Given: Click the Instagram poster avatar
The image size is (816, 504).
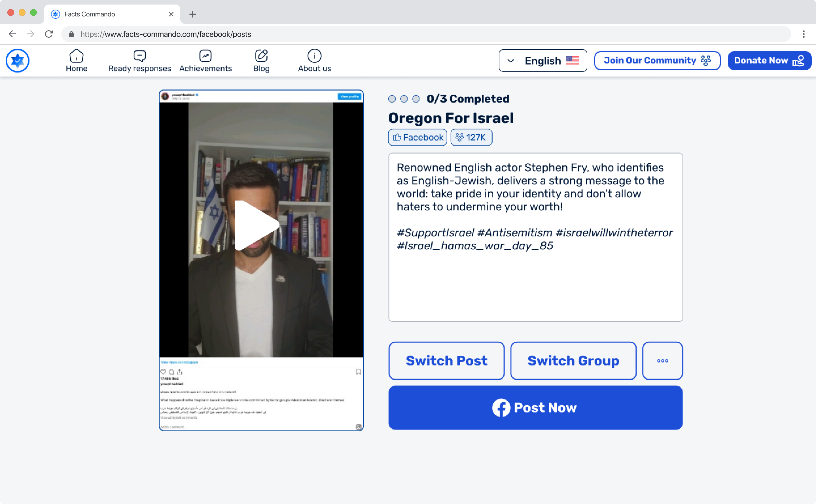Looking at the screenshot, I should click(165, 96).
